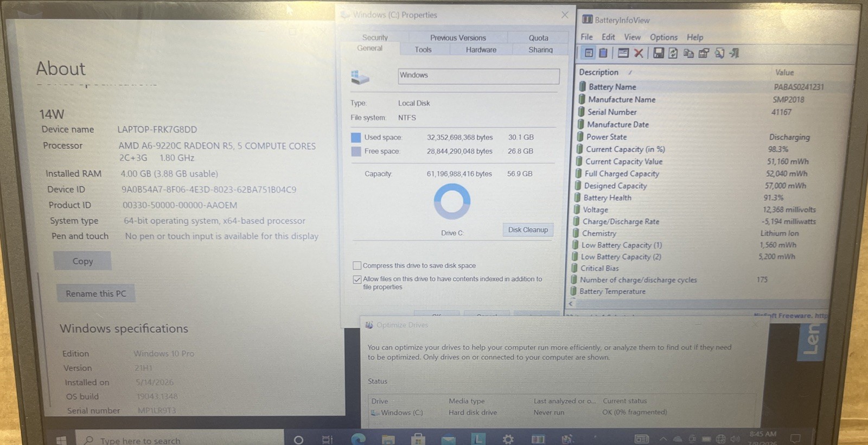The image size is (868, 445).
Task: Toggle Allow files to be indexed checkbox
Action: tap(357, 279)
